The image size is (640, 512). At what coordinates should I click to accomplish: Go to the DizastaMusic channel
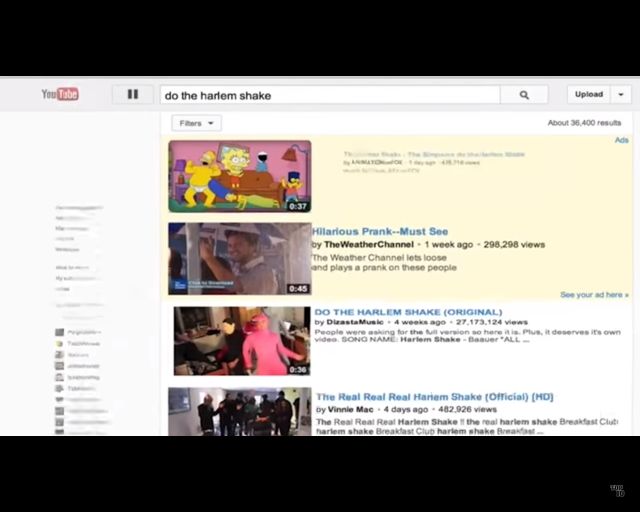point(355,323)
